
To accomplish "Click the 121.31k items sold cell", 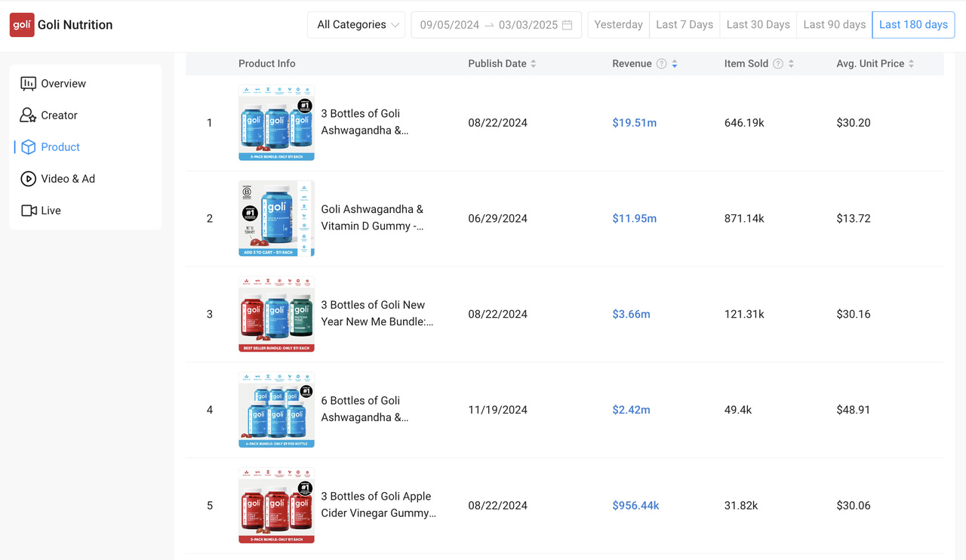I will (x=744, y=314).
